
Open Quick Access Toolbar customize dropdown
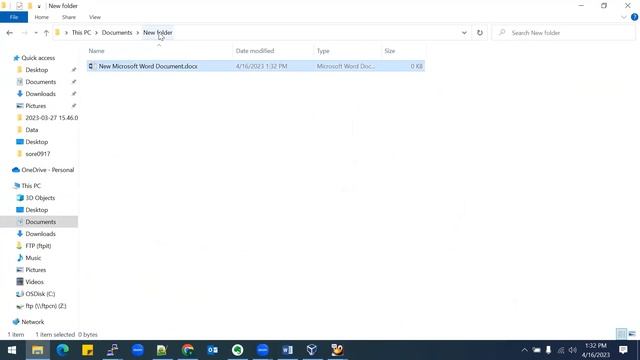click(x=39, y=6)
